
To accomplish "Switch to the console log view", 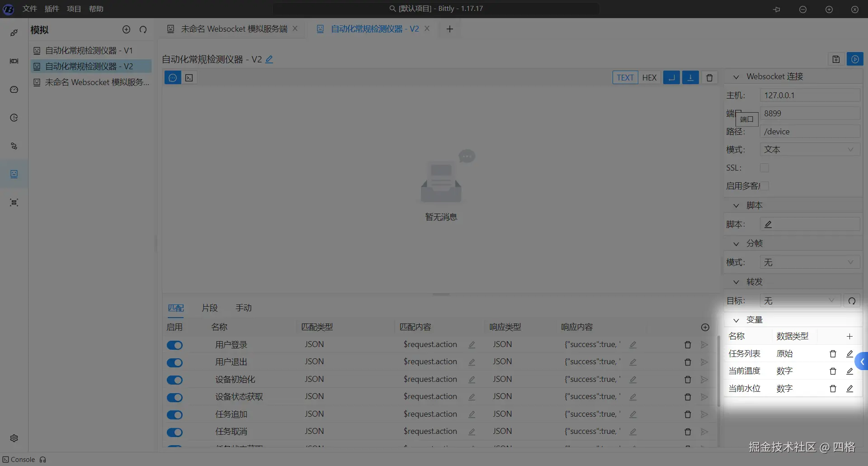I will (x=189, y=78).
